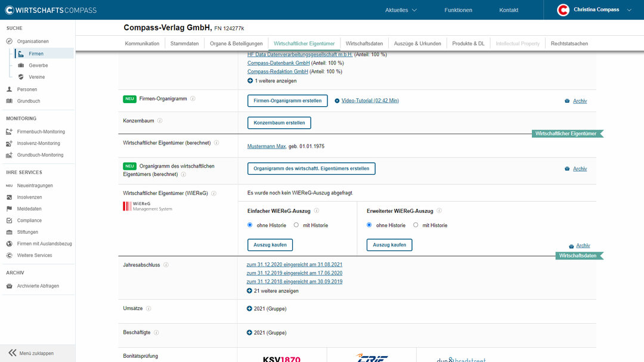Click the Archivierte Abfragen icon
Viewport: 644px width, 362px height.
10,286
